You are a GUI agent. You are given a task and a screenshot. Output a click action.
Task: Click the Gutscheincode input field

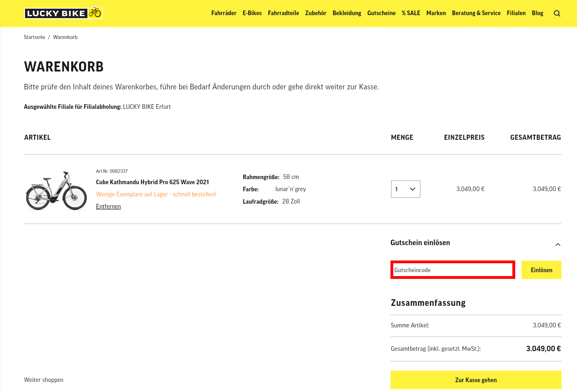[x=452, y=270]
